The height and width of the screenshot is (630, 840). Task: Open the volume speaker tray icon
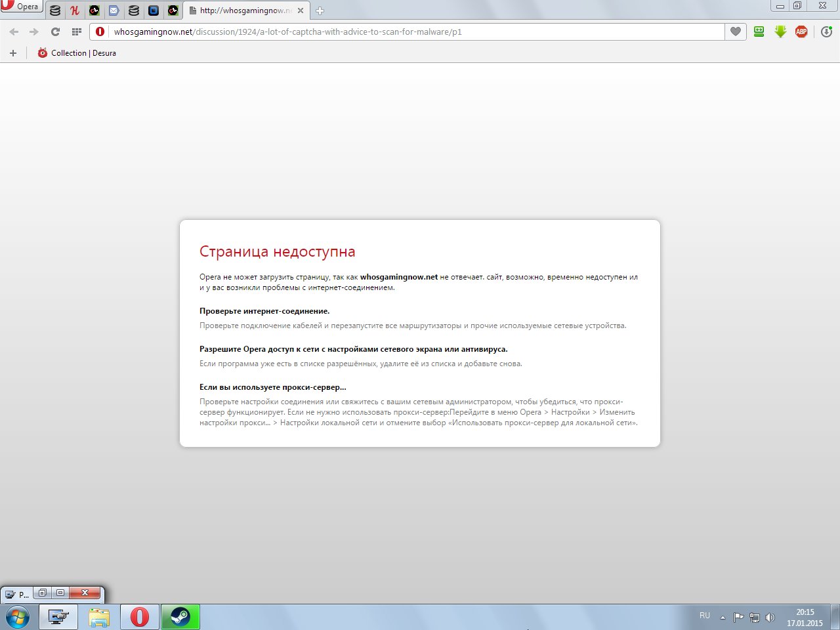(770, 618)
